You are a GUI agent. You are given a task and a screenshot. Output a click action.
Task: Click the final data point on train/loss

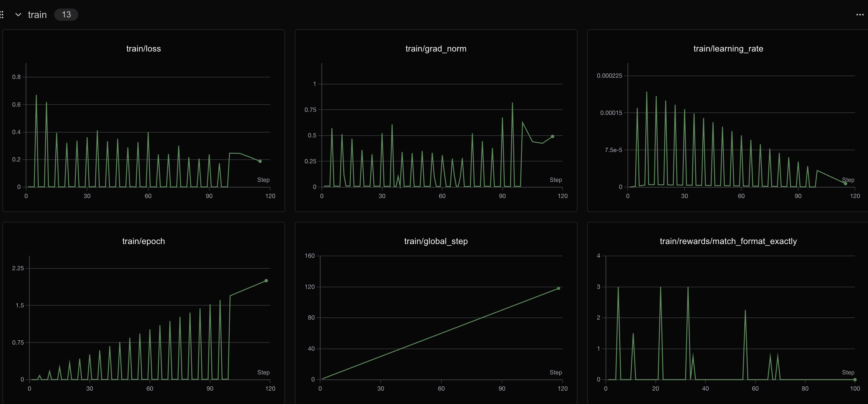click(x=260, y=161)
